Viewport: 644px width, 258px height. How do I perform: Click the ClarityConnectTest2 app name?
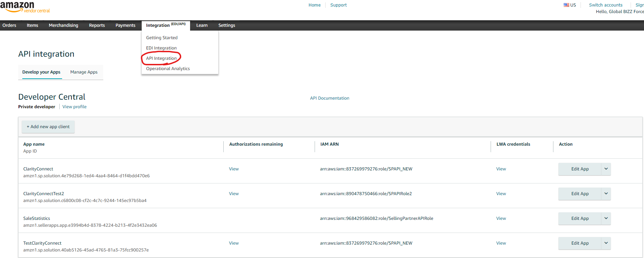click(44, 194)
